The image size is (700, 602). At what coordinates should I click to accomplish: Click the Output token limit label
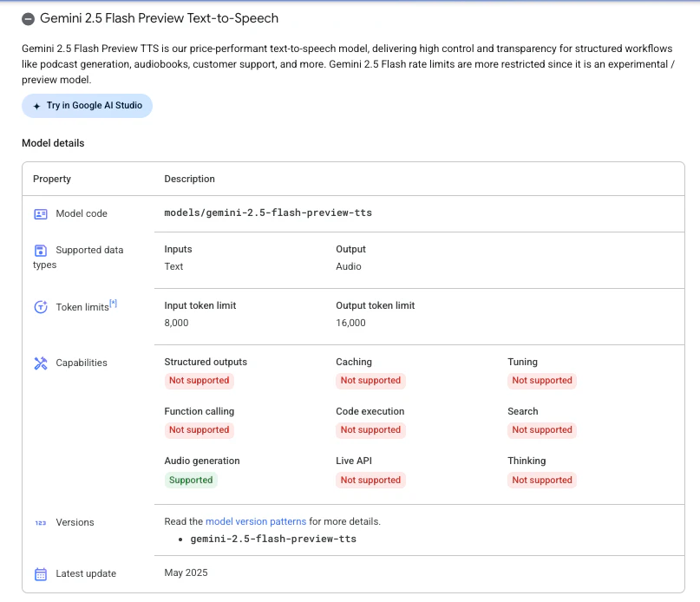(x=376, y=306)
